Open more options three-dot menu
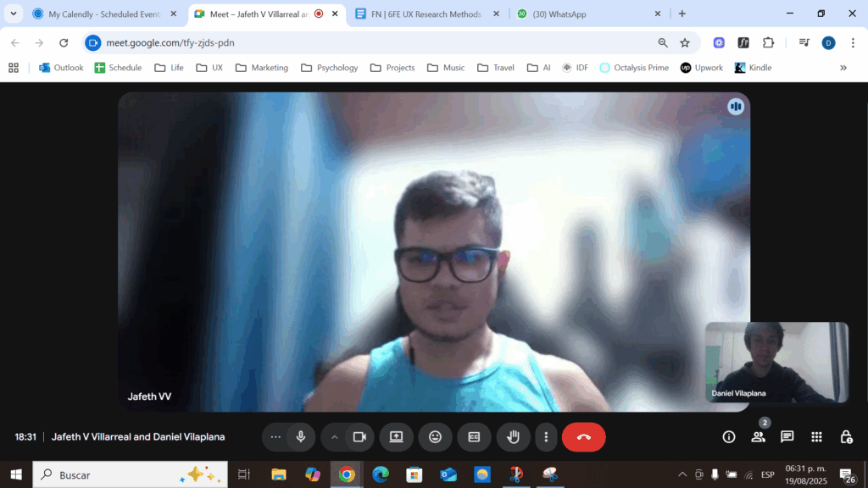Screen dimensions: 868x488 tap(546, 437)
